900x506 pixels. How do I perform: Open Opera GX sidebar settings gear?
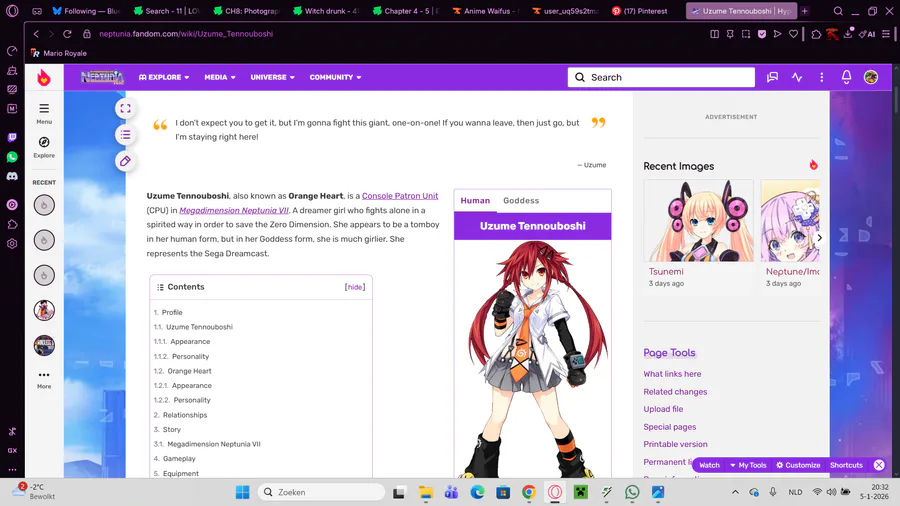tap(12, 243)
